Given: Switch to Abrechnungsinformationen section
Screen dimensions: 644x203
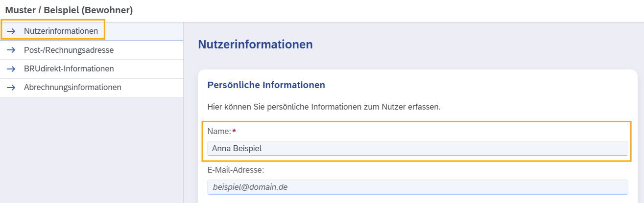Looking at the screenshot, I should [x=92, y=88].
